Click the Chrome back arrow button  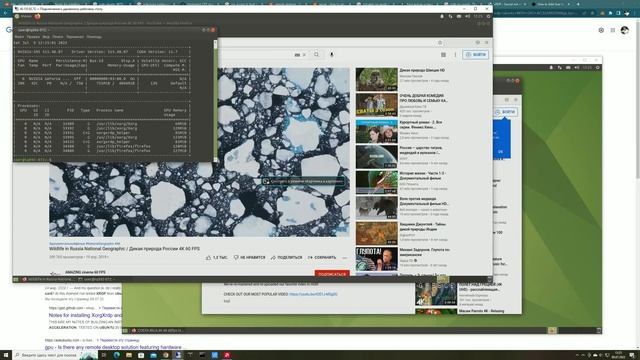pyautogui.click(x=5, y=13)
